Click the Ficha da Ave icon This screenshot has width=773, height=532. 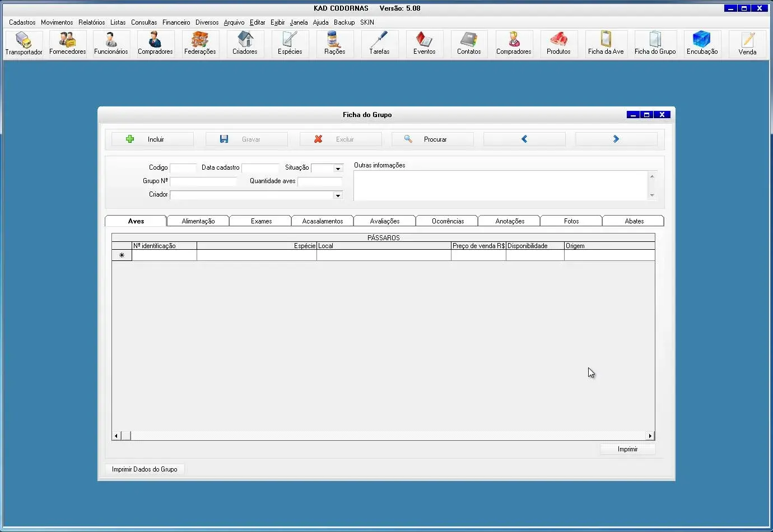[x=606, y=44]
